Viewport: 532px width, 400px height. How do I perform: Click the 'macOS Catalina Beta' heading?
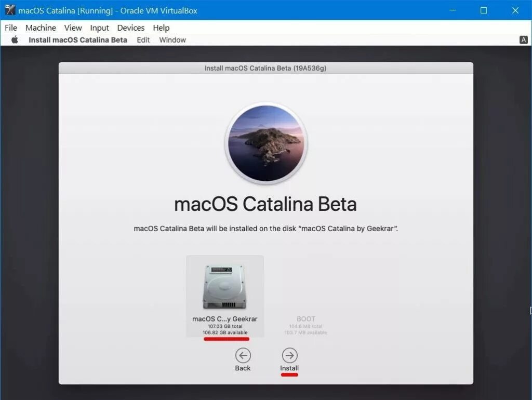265,204
